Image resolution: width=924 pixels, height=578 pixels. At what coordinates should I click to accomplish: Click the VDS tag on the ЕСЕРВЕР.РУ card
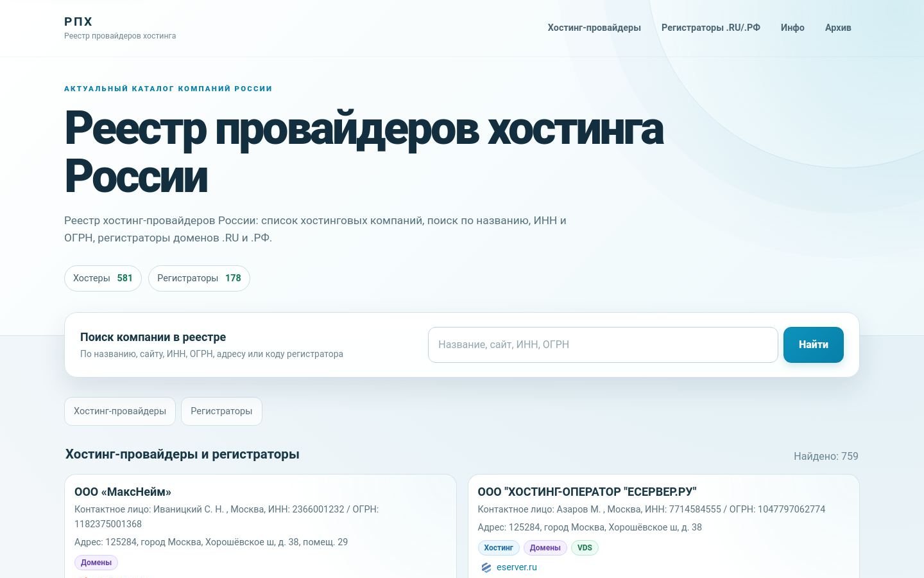(x=585, y=548)
